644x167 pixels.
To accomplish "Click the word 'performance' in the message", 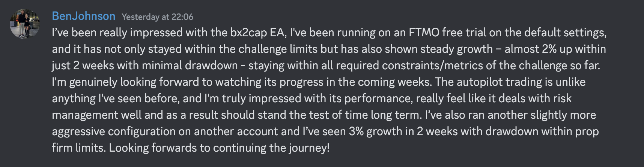I will tap(378, 98).
